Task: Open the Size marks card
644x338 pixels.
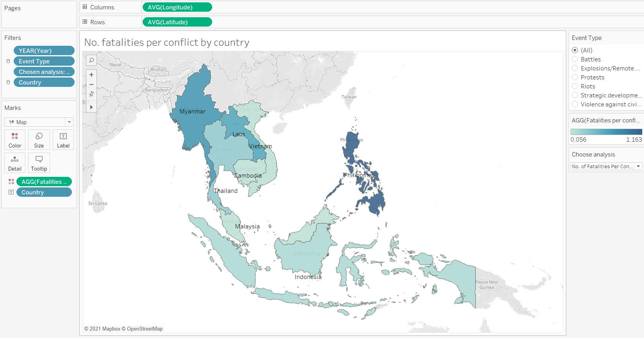Action: [39, 140]
